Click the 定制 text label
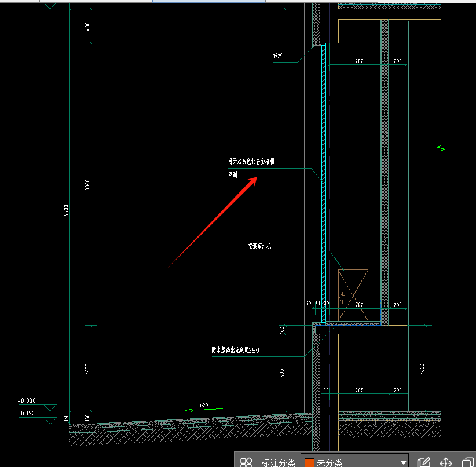 (x=233, y=174)
